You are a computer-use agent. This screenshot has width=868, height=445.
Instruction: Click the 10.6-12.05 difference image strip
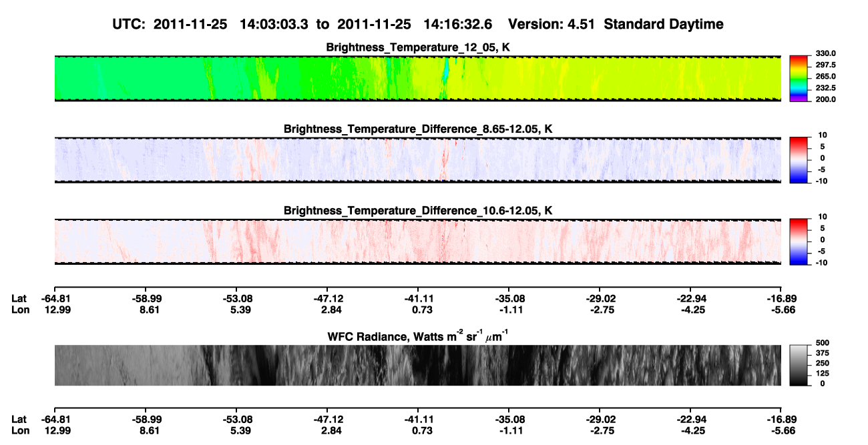click(418, 242)
